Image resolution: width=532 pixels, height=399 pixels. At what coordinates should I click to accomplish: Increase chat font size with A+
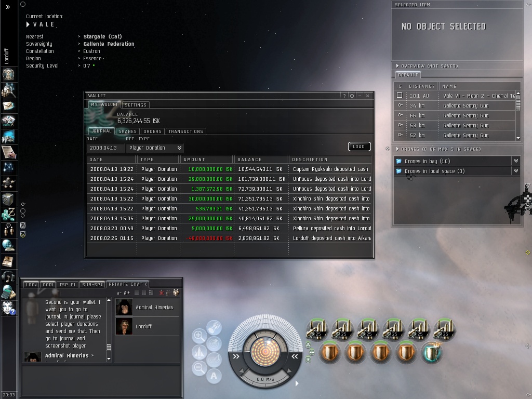coord(127,293)
